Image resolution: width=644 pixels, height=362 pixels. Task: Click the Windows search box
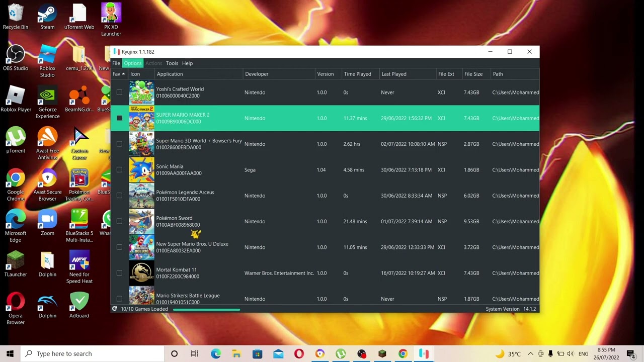[93, 353]
